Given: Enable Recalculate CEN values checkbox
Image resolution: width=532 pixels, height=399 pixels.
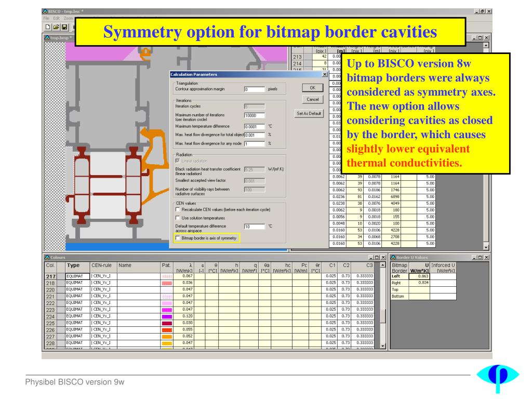Looking at the screenshot, I should tap(178, 210).
